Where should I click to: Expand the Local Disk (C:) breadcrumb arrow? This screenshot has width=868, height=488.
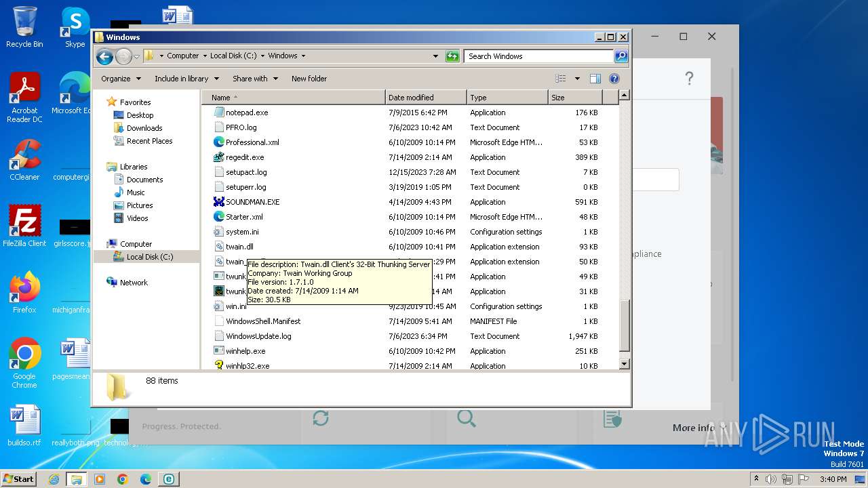262,56
